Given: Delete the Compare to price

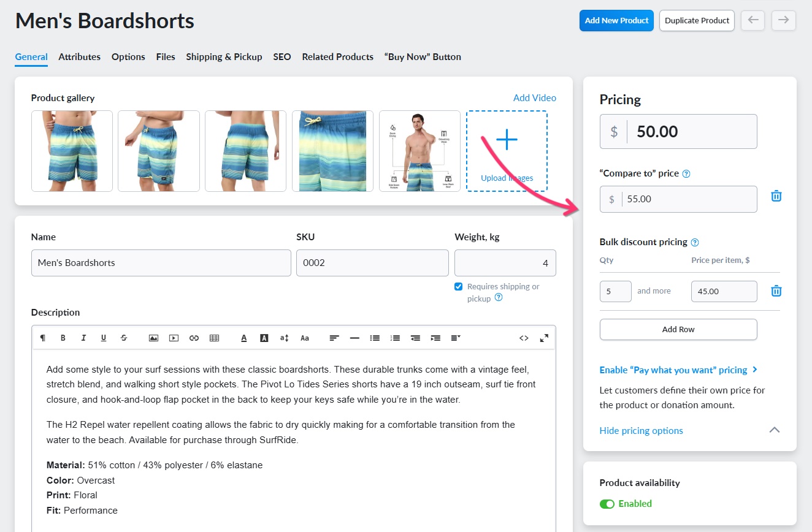Looking at the screenshot, I should click(776, 196).
